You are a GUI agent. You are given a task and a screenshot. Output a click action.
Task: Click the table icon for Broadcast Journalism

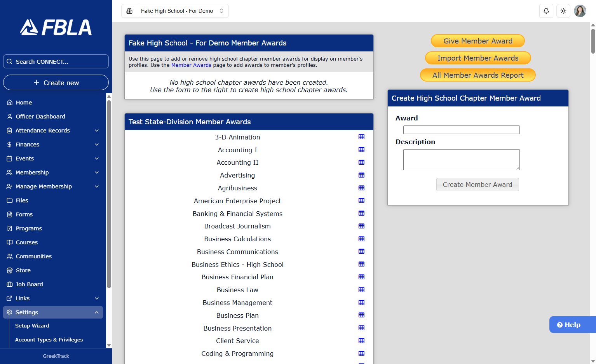[x=361, y=226]
